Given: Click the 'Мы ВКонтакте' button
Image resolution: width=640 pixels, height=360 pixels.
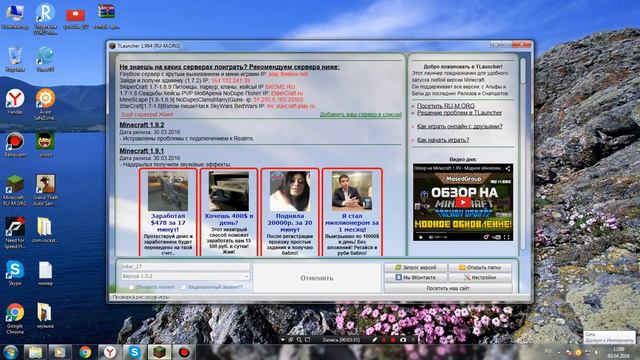Looking at the screenshot, I should (x=415, y=278).
